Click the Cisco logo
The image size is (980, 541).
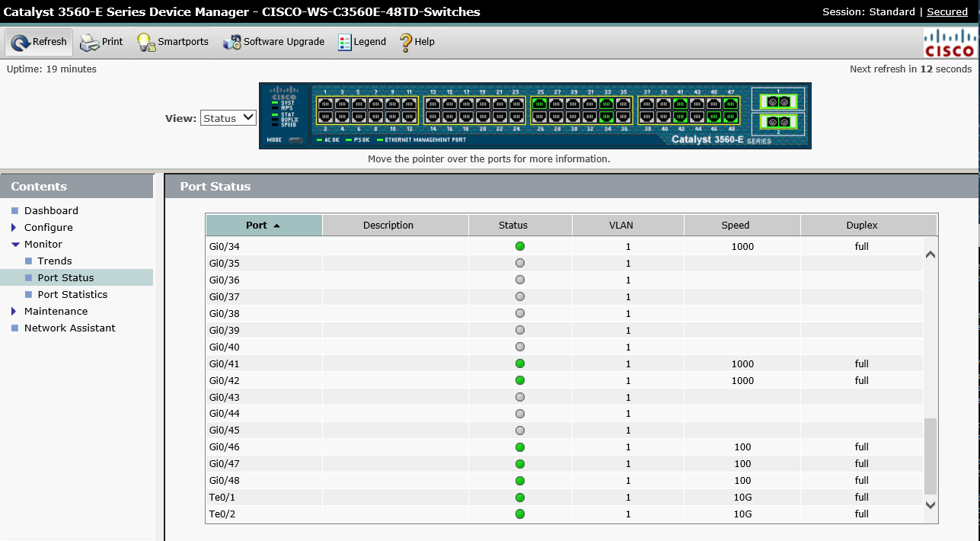tap(950, 42)
